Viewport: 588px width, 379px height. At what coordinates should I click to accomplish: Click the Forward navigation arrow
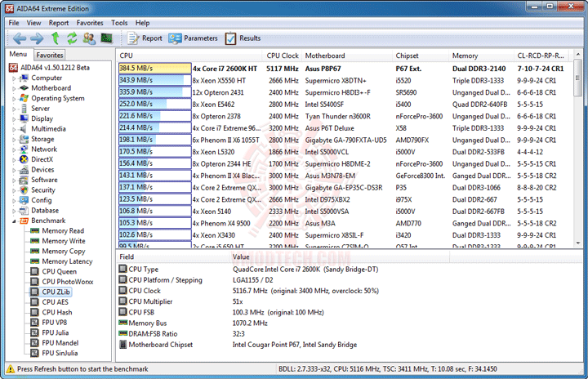(37, 38)
